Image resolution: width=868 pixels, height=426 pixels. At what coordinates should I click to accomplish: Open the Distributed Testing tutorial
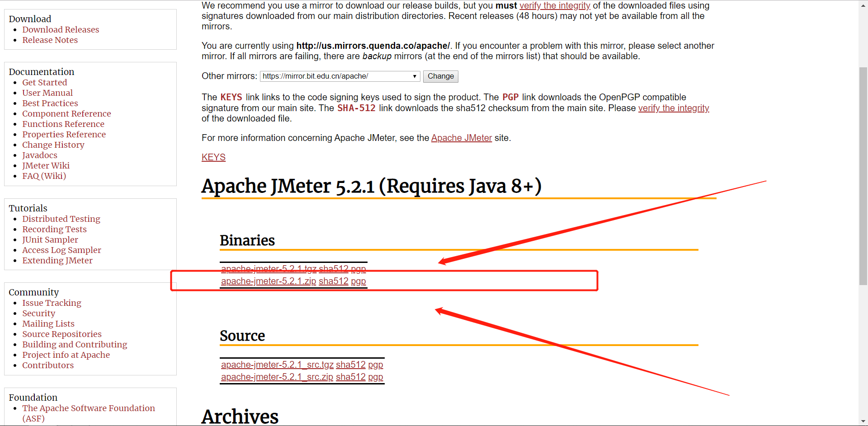(x=61, y=219)
